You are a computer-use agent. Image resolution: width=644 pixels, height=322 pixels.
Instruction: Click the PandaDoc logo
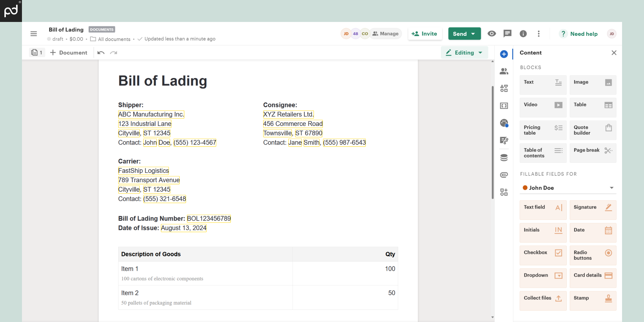click(x=11, y=11)
